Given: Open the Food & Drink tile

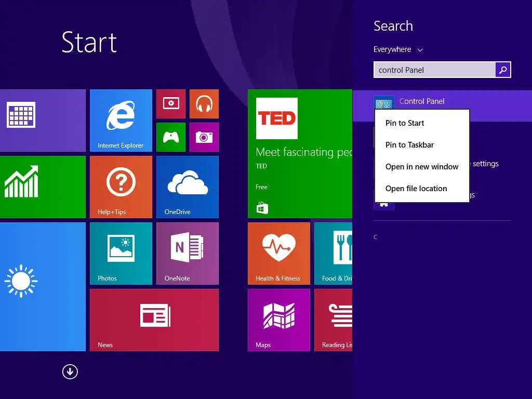Looking at the screenshot, I should coord(333,254).
